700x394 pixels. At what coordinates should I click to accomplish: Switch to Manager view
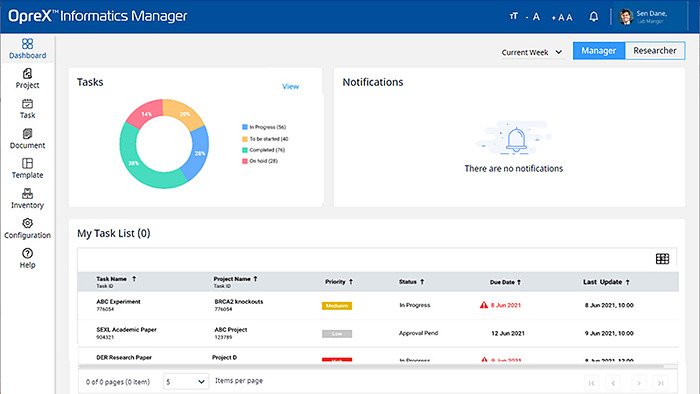pos(599,51)
